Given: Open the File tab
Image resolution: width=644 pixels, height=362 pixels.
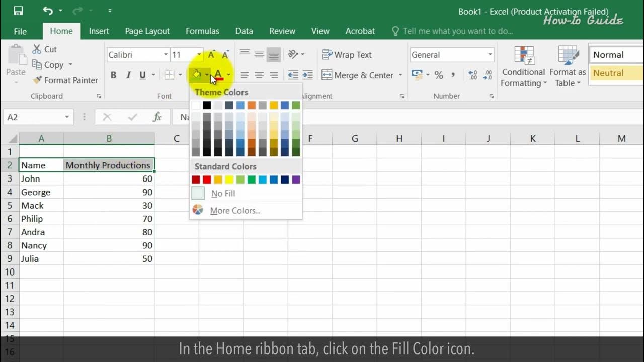Looking at the screenshot, I should click(x=20, y=31).
